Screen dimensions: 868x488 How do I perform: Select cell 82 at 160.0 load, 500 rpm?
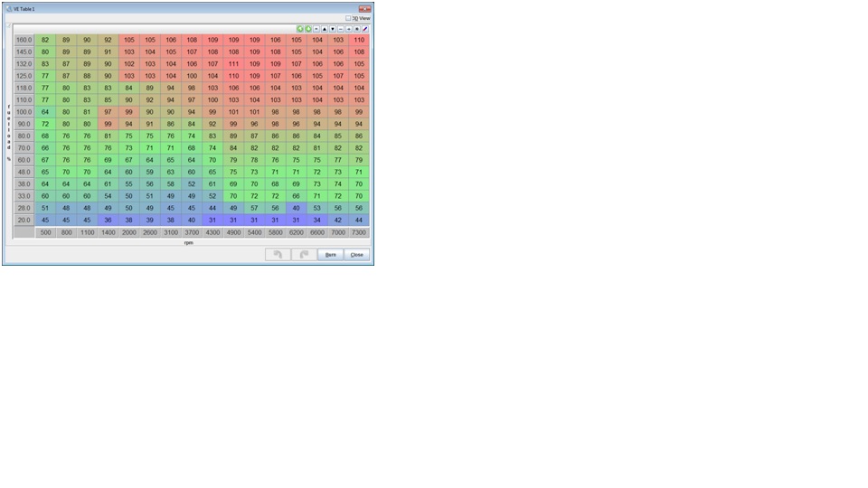point(45,40)
